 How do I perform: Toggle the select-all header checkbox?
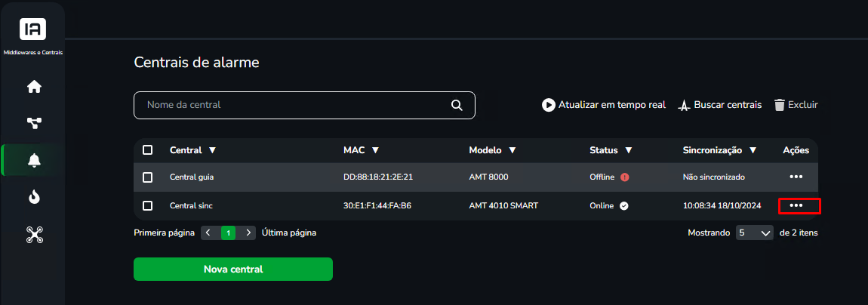point(147,150)
